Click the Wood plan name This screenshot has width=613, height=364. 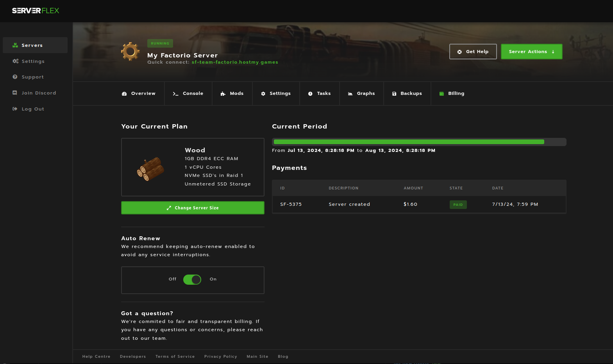coord(195,150)
